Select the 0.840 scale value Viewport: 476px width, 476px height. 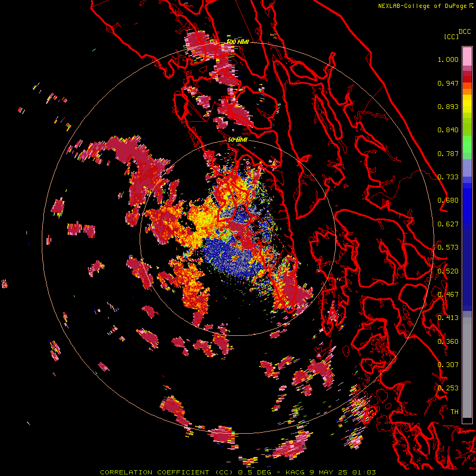click(x=448, y=130)
